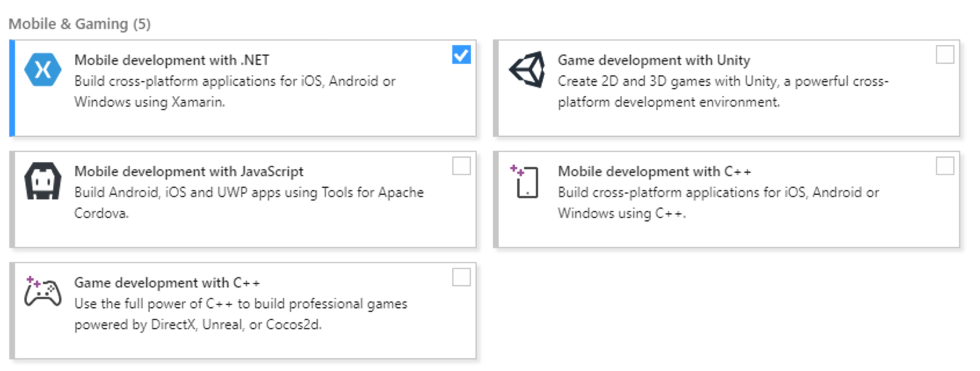Click the Unity 2D and 3D games description

[x=723, y=91]
